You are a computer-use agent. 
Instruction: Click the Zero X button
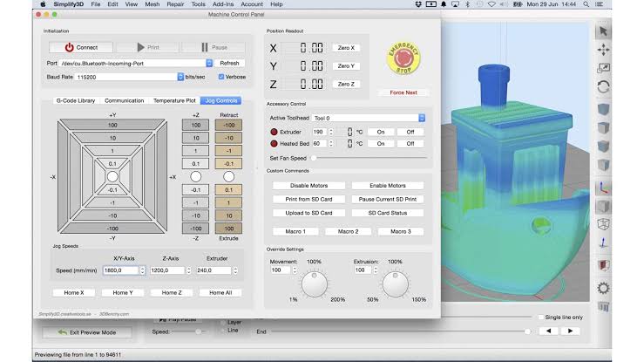(x=346, y=48)
